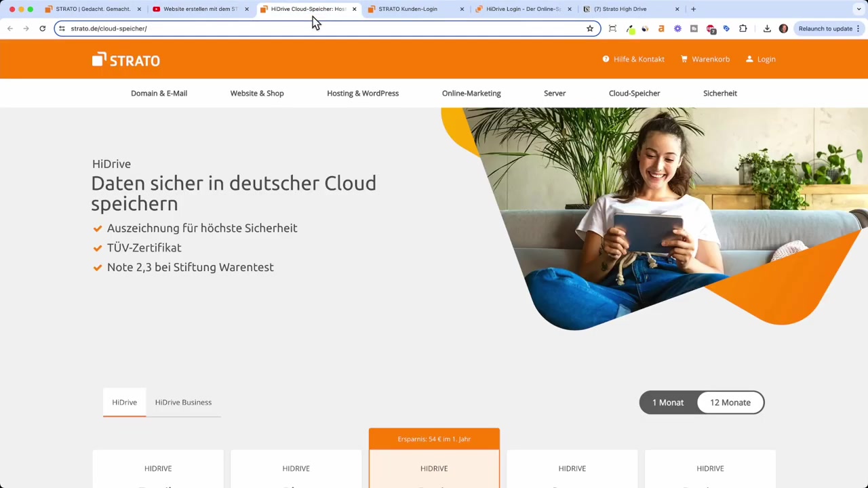Screen dimensions: 868x488
Task: Click browser back arrow
Action: (10, 28)
